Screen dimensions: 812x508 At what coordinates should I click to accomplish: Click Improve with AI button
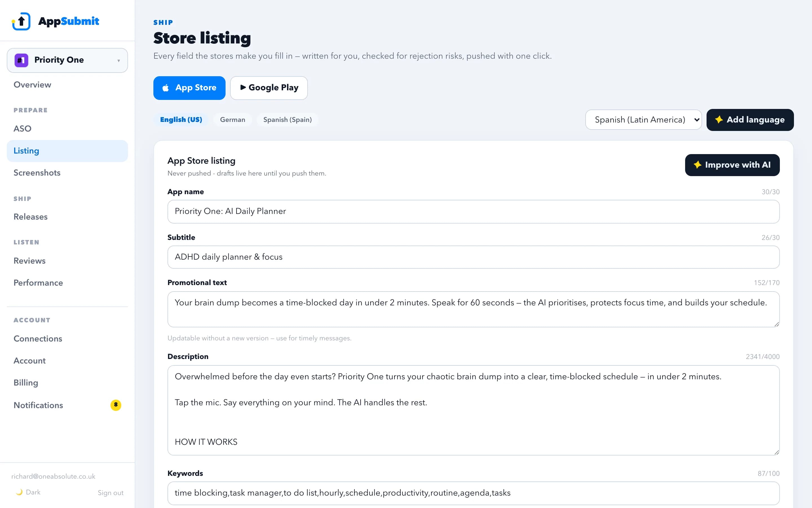[732, 165]
